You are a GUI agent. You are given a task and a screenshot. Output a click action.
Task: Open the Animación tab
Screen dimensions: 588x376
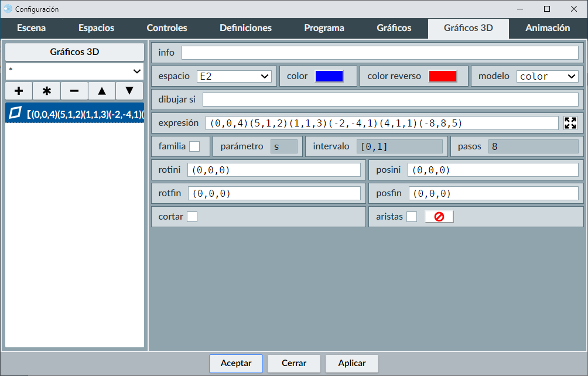tap(547, 28)
